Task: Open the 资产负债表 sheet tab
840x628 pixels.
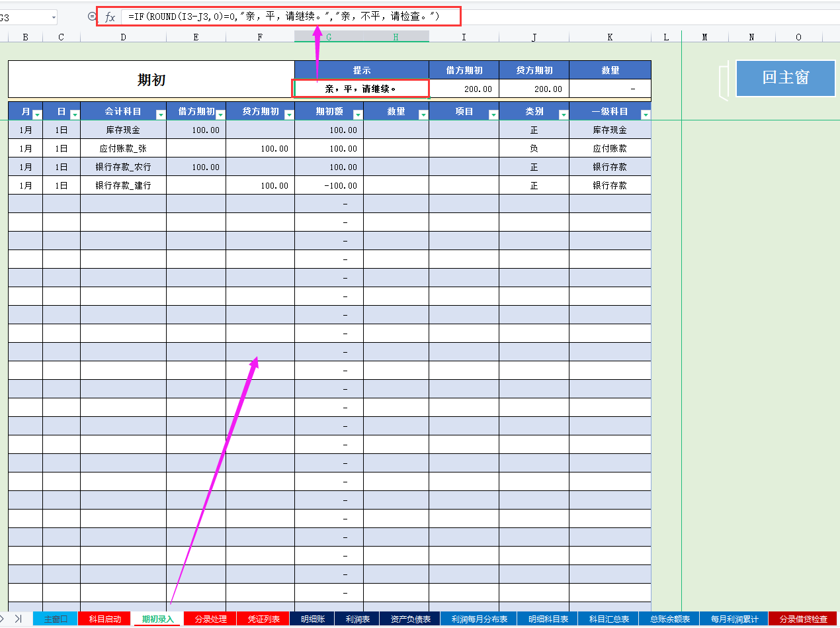Action: 410,619
